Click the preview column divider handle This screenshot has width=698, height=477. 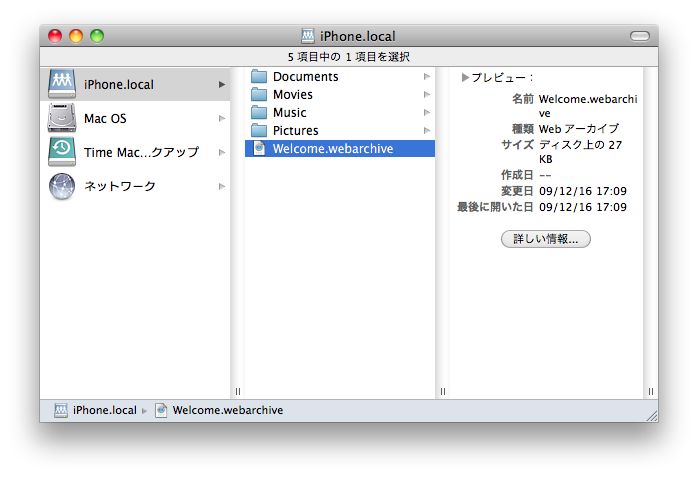click(x=651, y=392)
